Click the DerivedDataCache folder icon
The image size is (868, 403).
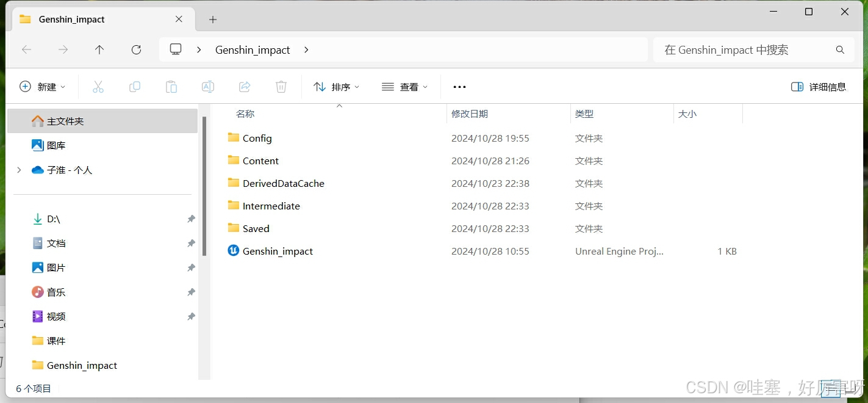(233, 183)
